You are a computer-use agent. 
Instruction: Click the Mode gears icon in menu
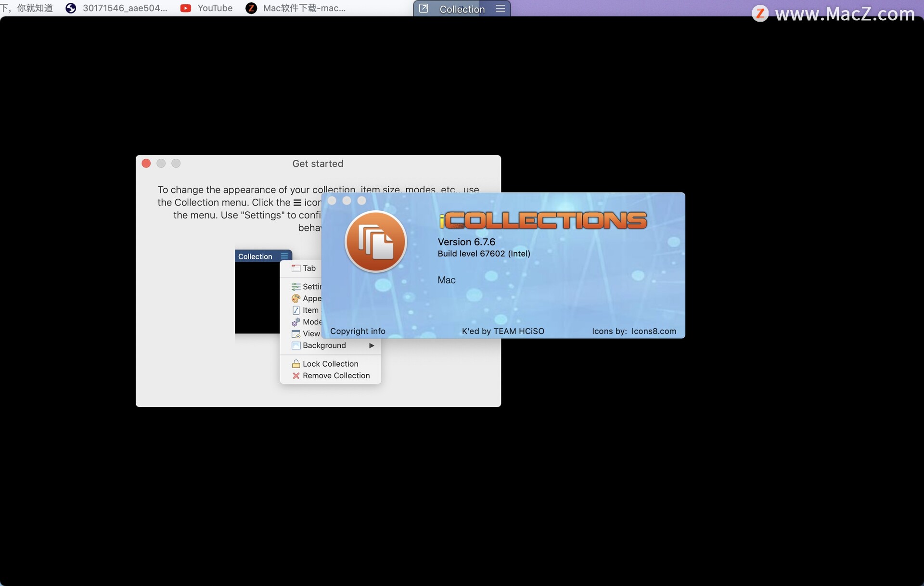(295, 322)
